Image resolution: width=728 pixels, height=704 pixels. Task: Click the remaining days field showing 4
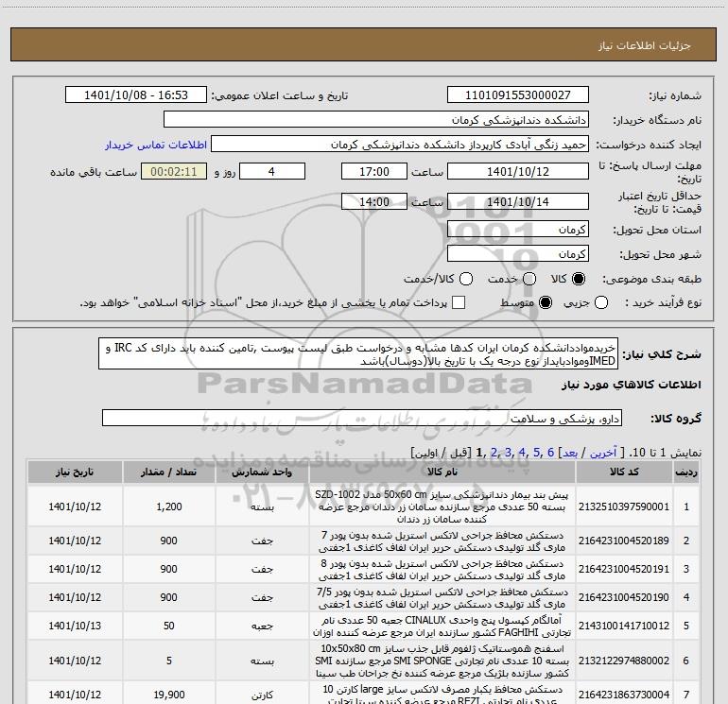(x=272, y=171)
